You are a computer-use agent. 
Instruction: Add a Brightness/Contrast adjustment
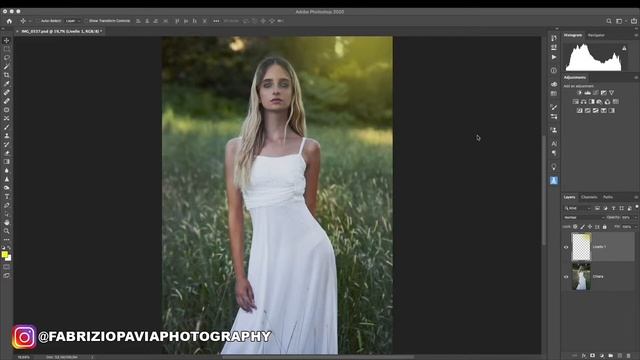(x=579, y=93)
